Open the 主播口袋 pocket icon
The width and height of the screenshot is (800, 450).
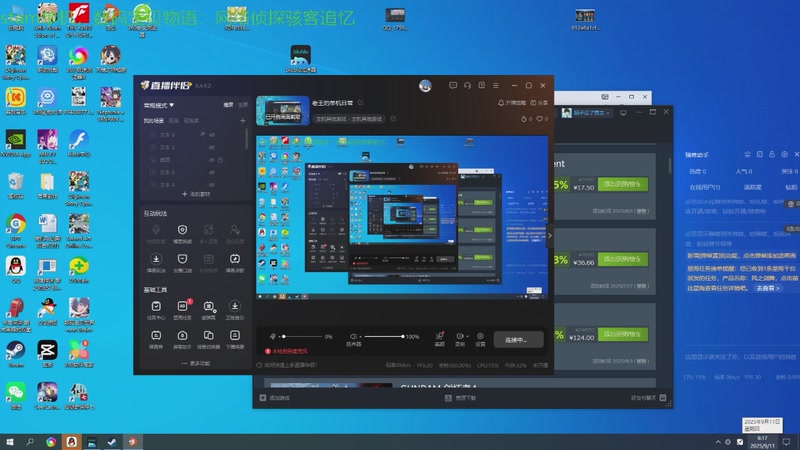click(x=182, y=259)
